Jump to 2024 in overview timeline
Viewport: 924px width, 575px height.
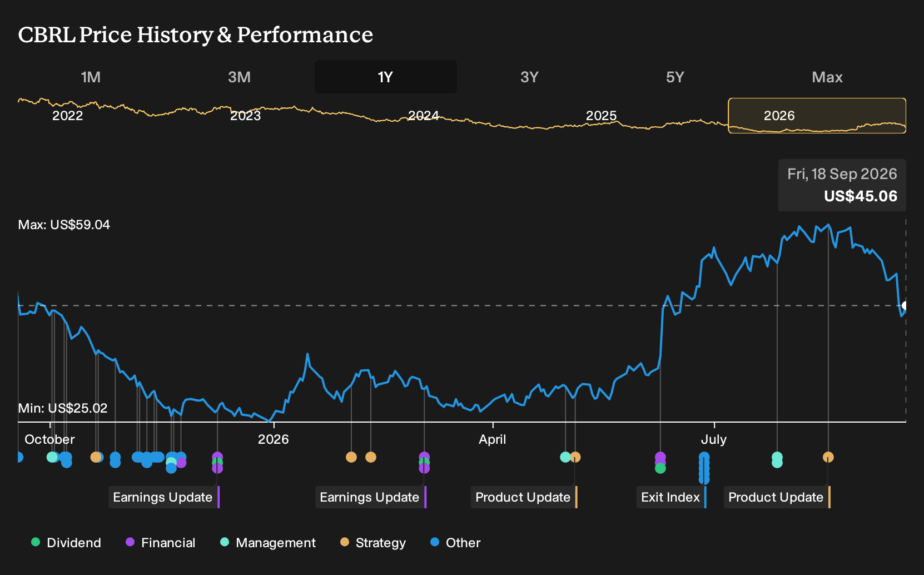coord(423,116)
